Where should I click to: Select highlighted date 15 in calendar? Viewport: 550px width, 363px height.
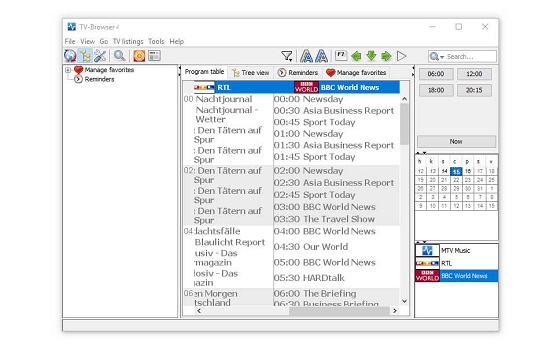pyautogui.click(x=456, y=171)
